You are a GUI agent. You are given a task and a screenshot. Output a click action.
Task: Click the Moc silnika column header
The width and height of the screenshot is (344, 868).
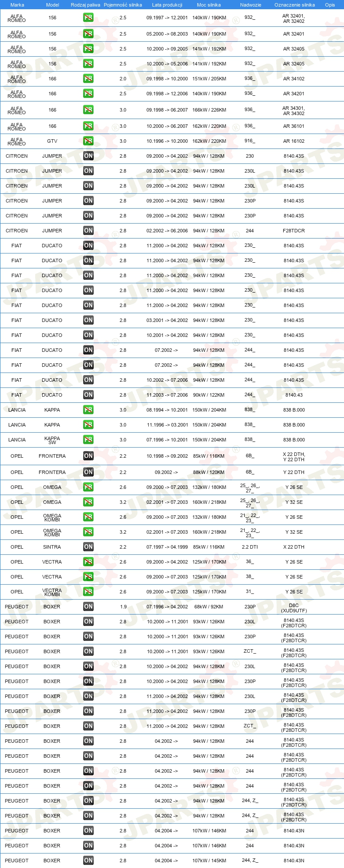(209, 5)
